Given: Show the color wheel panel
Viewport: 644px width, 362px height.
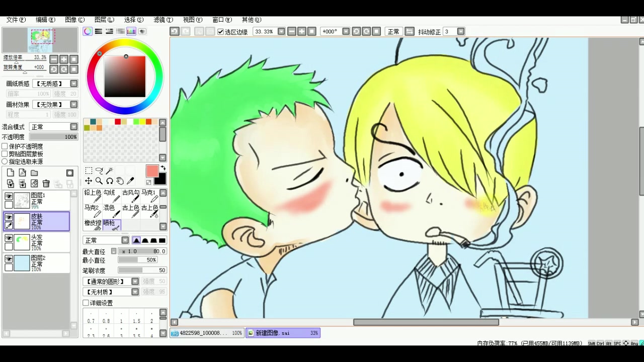Looking at the screenshot, I should coord(88,31).
